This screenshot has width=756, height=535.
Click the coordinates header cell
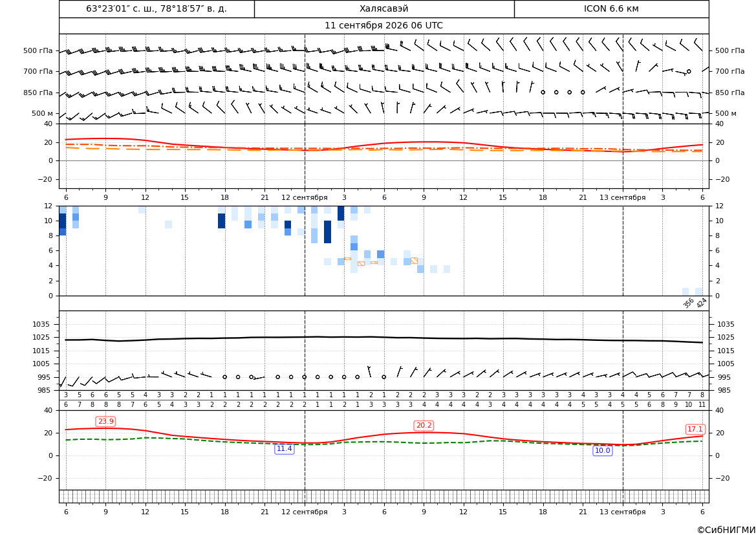coord(157,8)
